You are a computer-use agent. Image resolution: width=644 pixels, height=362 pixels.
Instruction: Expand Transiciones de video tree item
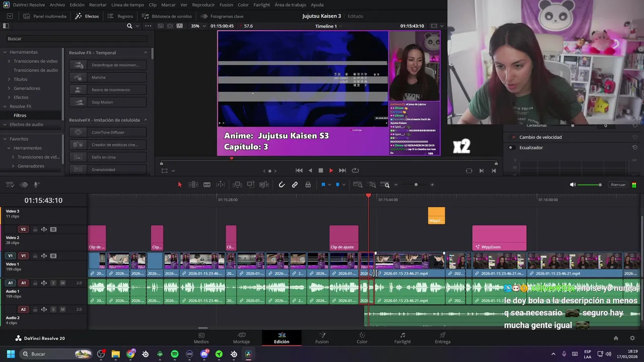[9, 61]
